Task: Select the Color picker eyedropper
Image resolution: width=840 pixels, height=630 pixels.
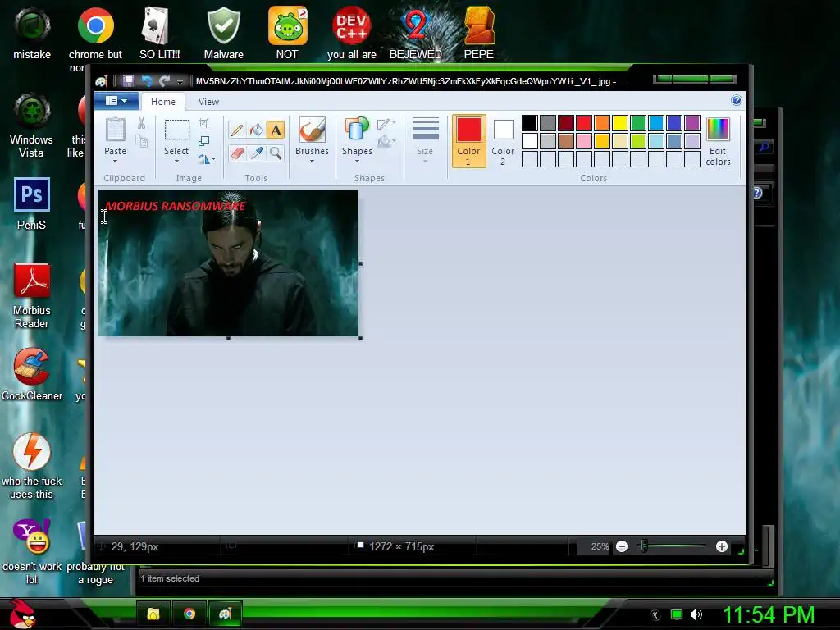Action: click(x=256, y=153)
